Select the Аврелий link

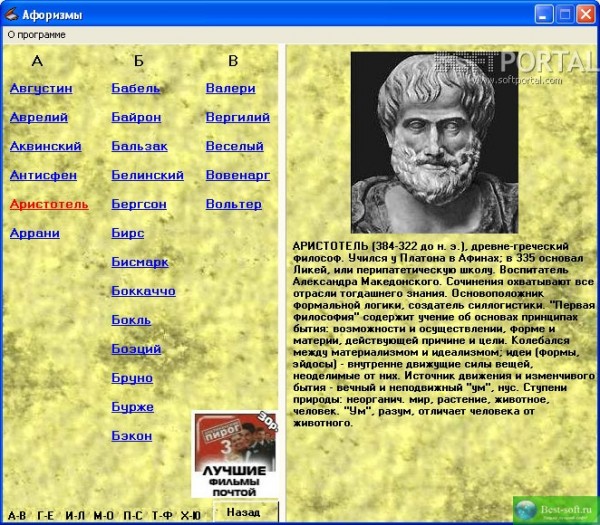pos(39,117)
